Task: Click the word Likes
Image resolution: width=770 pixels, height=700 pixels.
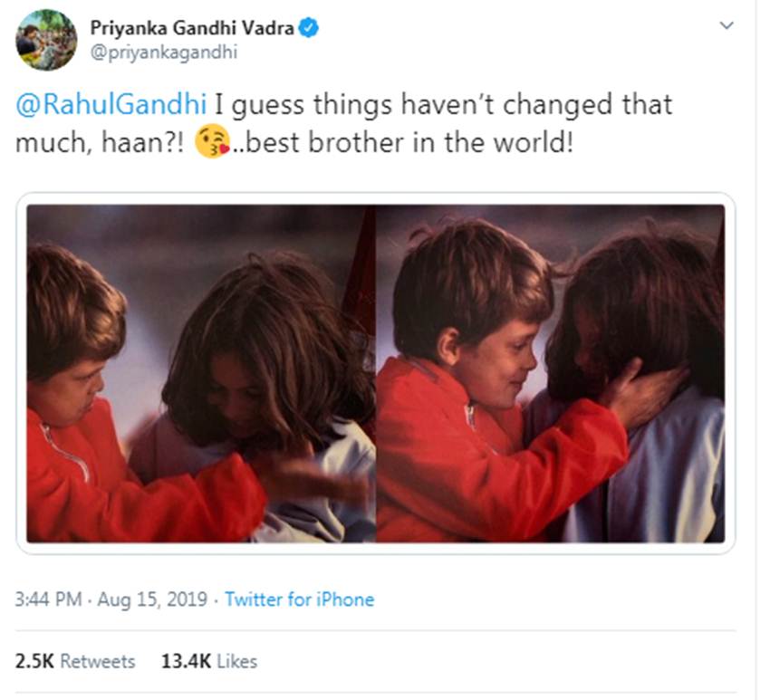Action: (x=237, y=661)
